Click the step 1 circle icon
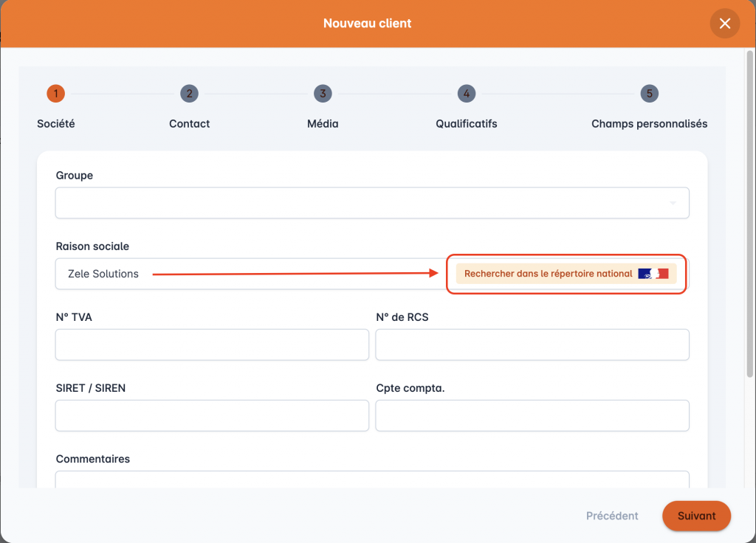This screenshot has height=543, width=756. tap(55, 94)
